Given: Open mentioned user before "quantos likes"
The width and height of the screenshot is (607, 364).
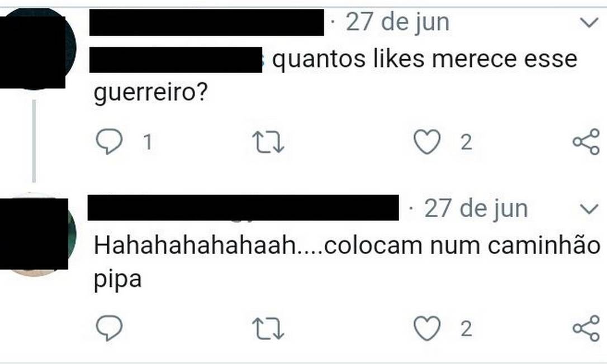Looking at the screenshot, I should coord(176,60).
